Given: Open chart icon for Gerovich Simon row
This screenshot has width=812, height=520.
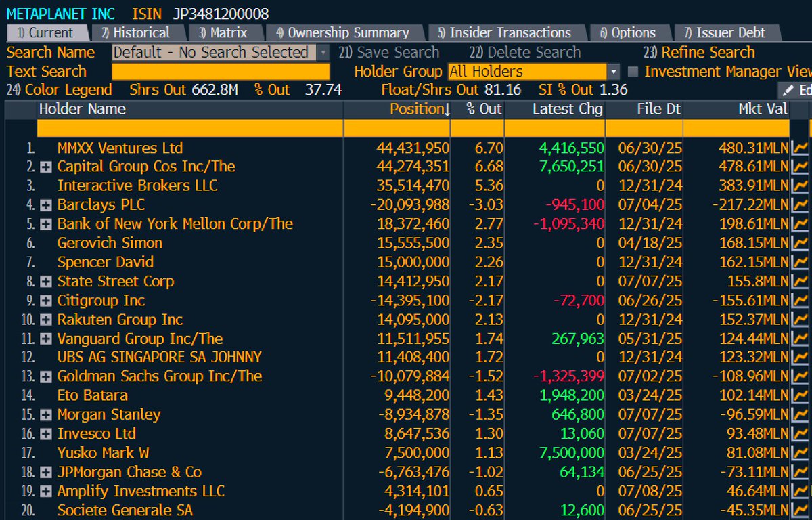Looking at the screenshot, I should [799, 243].
